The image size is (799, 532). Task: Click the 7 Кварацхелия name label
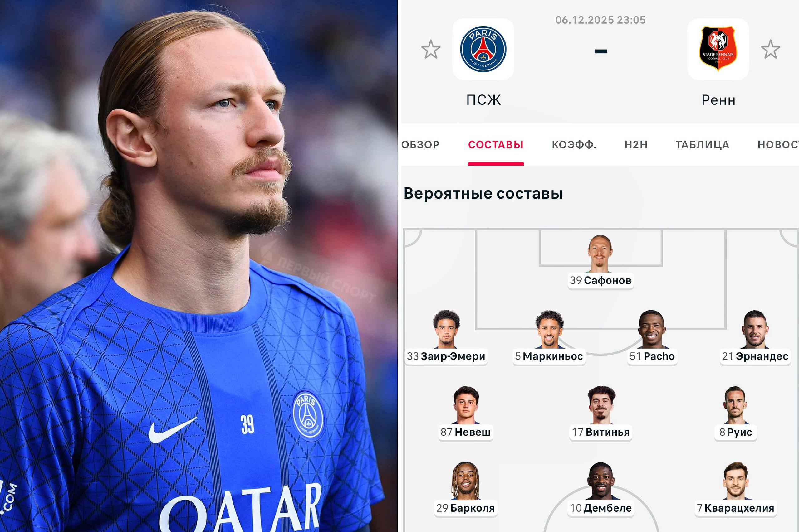[x=736, y=508]
